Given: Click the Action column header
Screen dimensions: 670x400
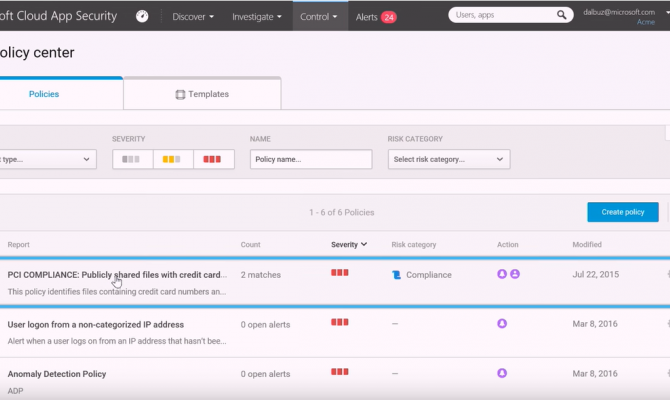Looking at the screenshot, I should tap(508, 244).
